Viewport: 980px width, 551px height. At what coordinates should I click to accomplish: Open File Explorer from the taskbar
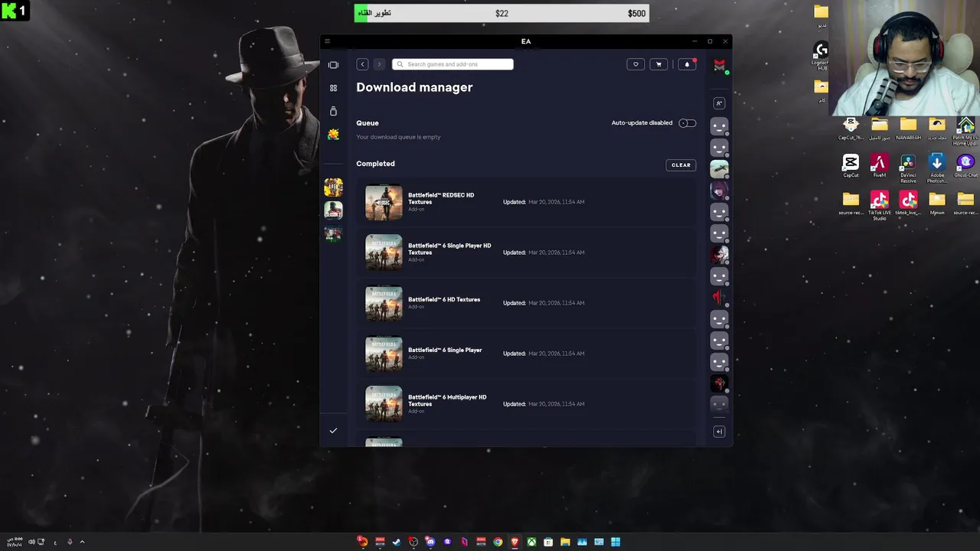[x=565, y=542]
